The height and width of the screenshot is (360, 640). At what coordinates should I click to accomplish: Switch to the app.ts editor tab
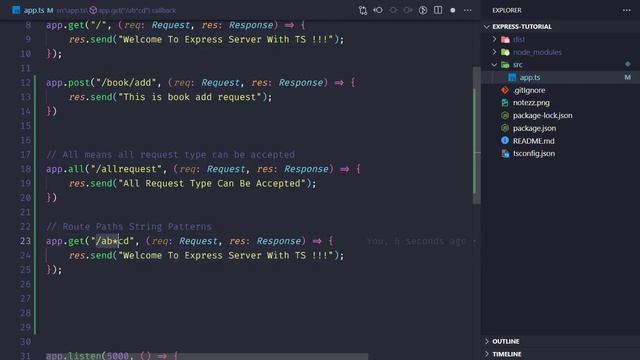pos(33,10)
